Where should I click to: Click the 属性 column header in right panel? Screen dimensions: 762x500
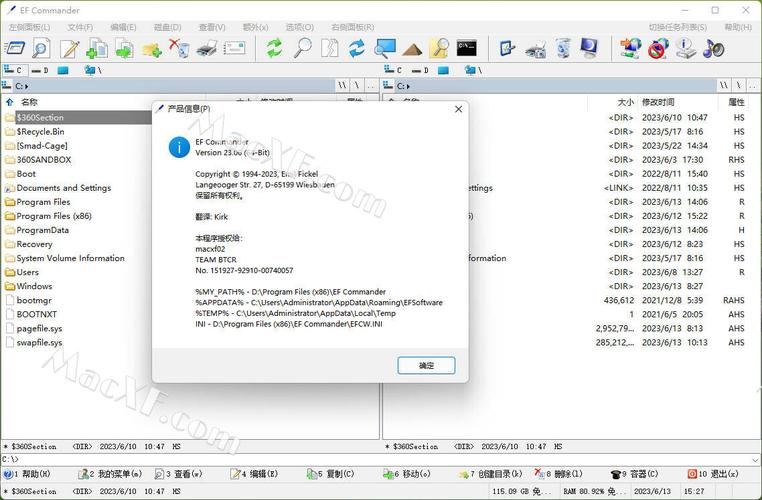(x=737, y=102)
